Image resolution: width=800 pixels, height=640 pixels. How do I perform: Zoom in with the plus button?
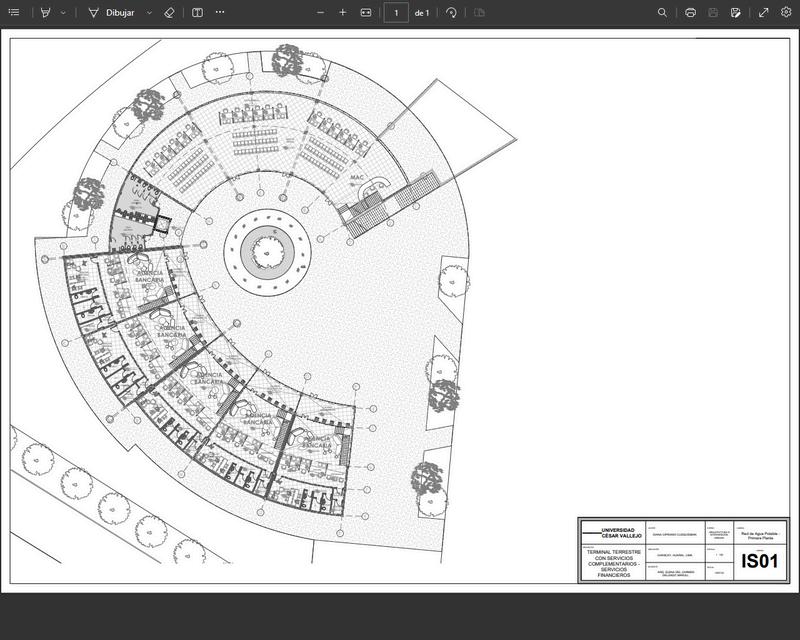(x=343, y=12)
